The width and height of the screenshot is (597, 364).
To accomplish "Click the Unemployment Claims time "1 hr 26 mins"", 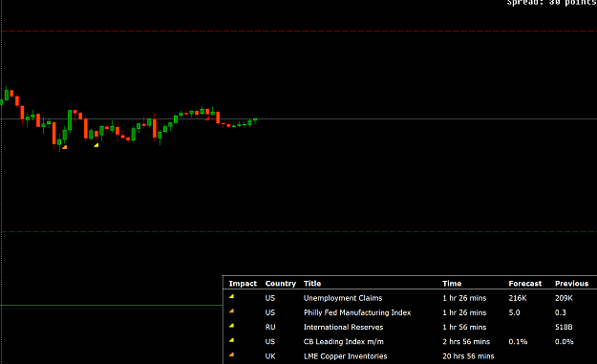I will [x=464, y=298].
